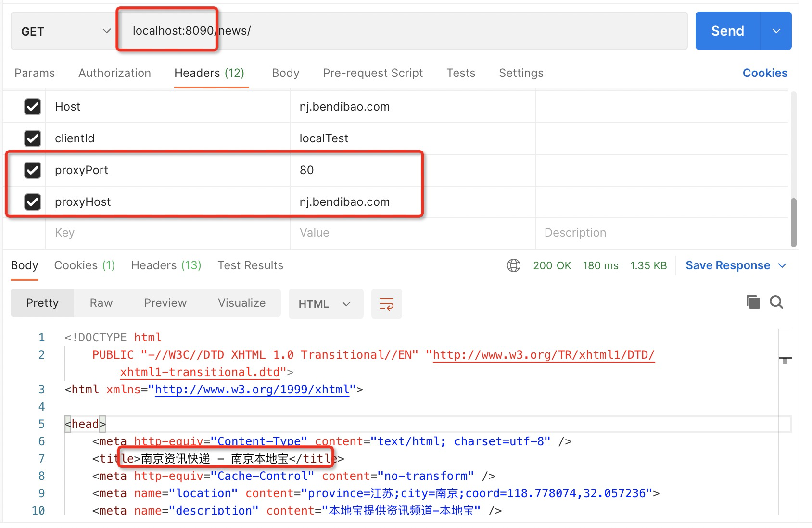Click the meta location line 9 text
The image size is (812, 528).
click(x=376, y=493)
